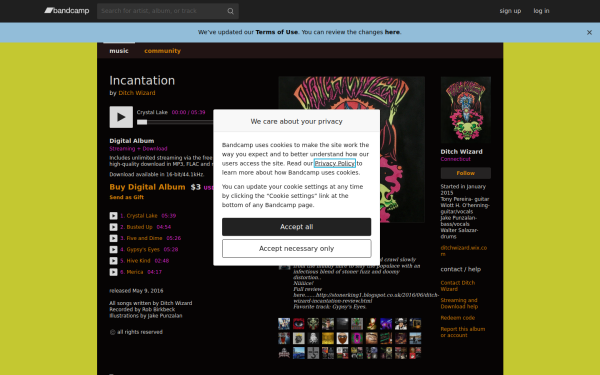Click the search magnifier icon
This screenshot has height=375, width=600.
click(x=230, y=11)
